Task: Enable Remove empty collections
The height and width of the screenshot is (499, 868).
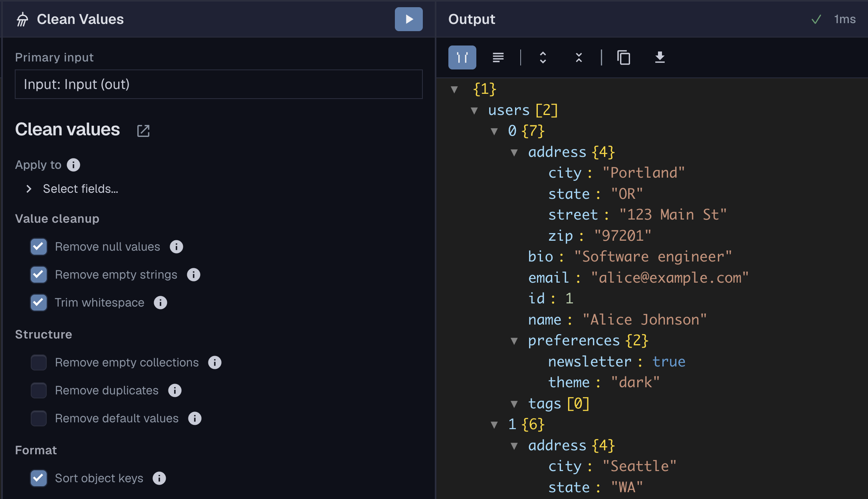Action: point(39,362)
